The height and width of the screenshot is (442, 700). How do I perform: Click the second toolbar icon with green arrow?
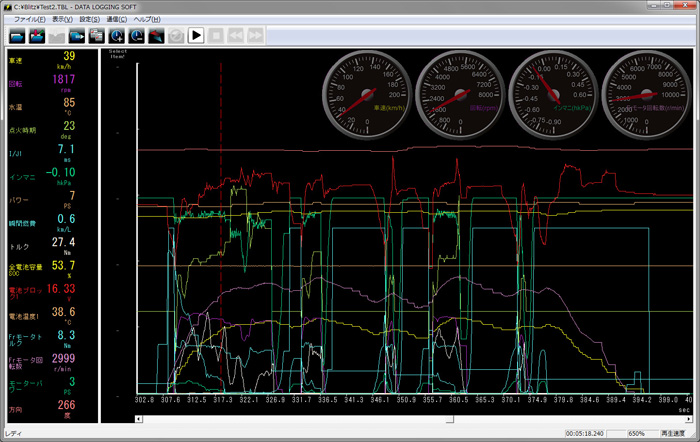point(37,35)
